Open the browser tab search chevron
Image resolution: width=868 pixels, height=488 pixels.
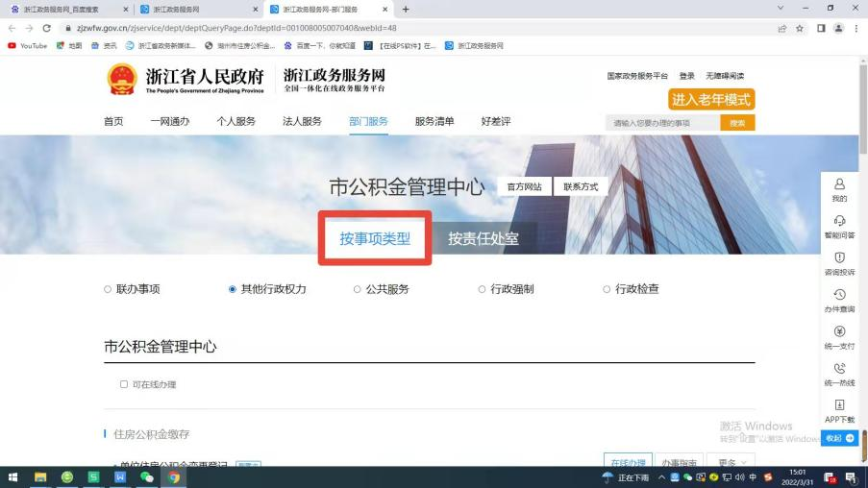[x=780, y=9]
